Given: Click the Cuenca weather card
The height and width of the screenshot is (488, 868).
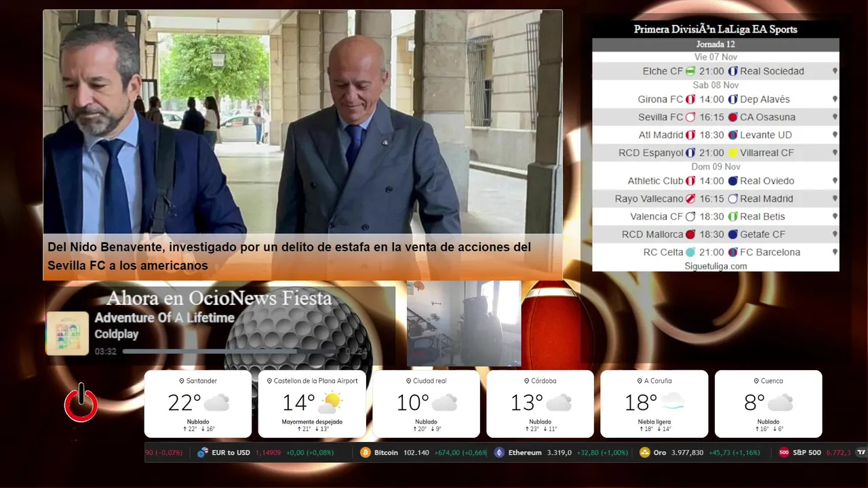Looking at the screenshot, I should tap(768, 404).
